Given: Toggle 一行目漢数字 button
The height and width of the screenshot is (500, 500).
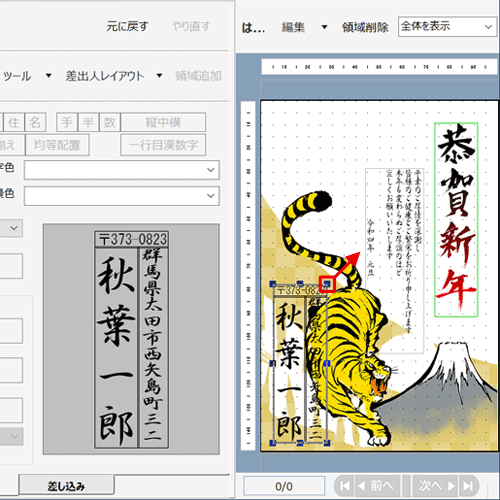Looking at the screenshot, I should point(163,145).
